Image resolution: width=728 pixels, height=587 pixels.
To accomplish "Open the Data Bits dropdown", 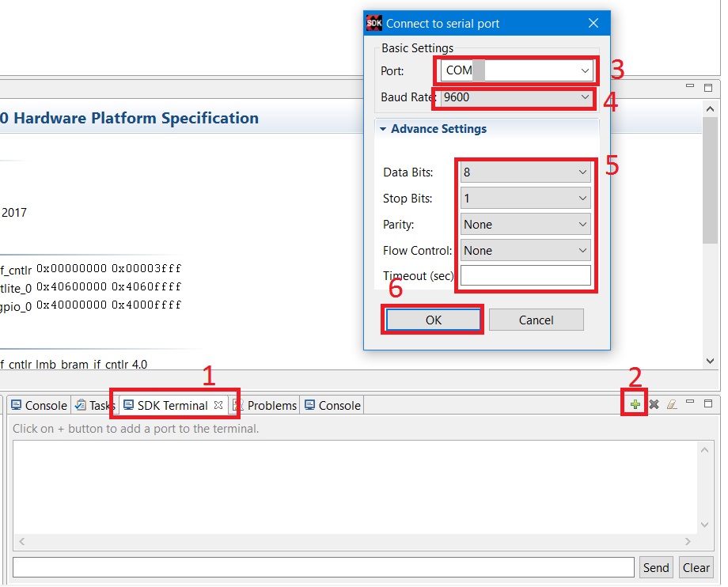I will pos(582,172).
